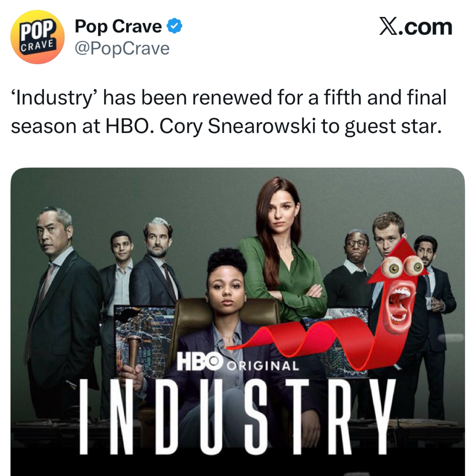The width and height of the screenshot is (476, 476).
Task: Click the Pop Crave profile avatar
Action: (37, 37)
